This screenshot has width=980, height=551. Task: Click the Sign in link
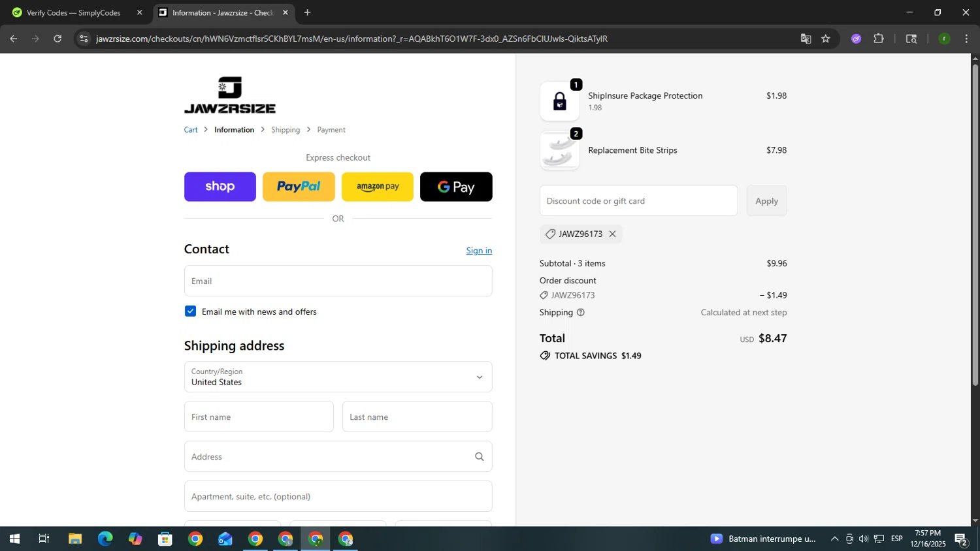[479, 251]
